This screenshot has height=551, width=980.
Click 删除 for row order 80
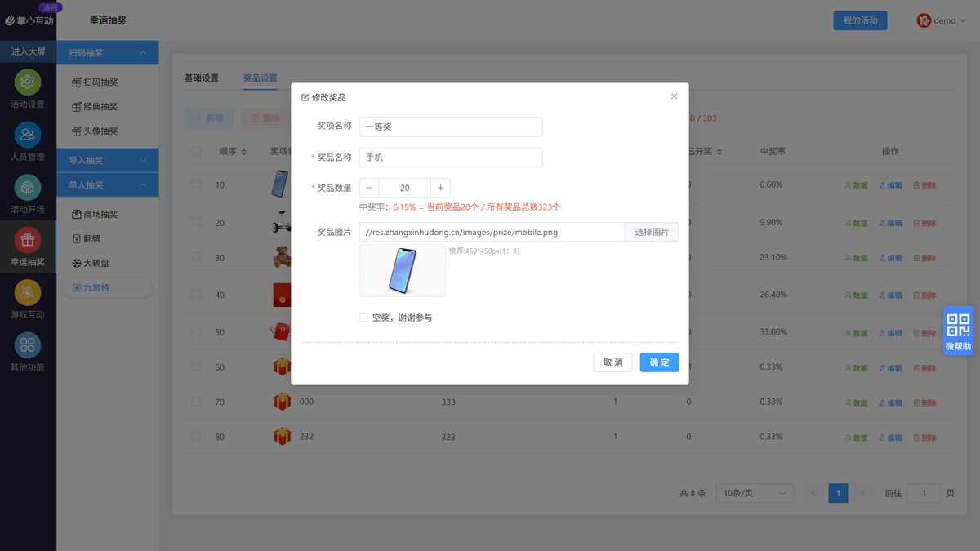[x=924, y=438]
